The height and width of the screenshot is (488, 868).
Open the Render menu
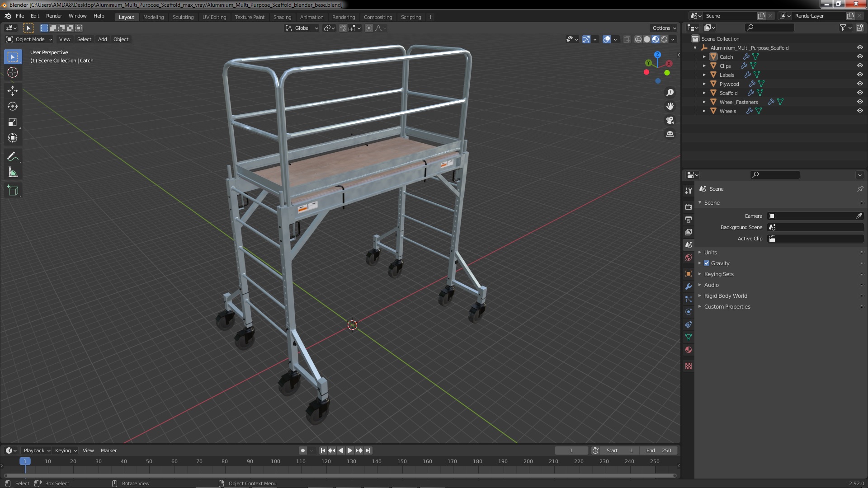click(54, 16)
